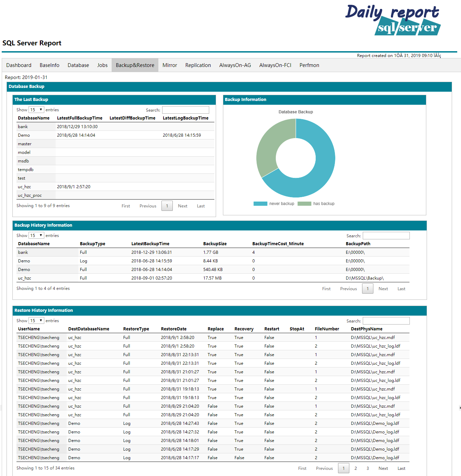
Task: Click Next in Backup History pagination
Action: [383, 289]
